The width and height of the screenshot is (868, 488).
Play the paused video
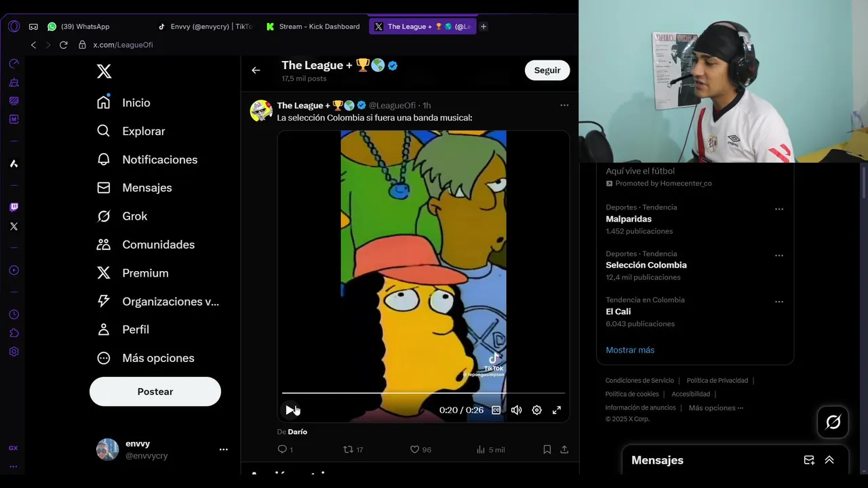click(x=290, y=410)
